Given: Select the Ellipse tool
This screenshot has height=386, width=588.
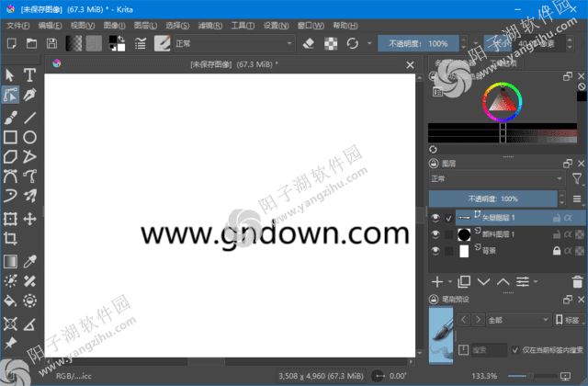Looking at the screenshot, I should (29, 137).
